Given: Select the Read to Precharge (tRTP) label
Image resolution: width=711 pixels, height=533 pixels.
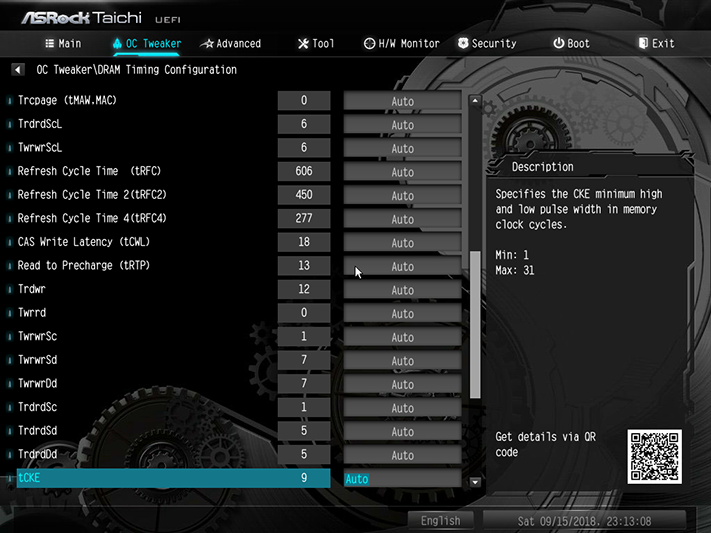Looking at the screenshot, I should [x=83, y=265].
